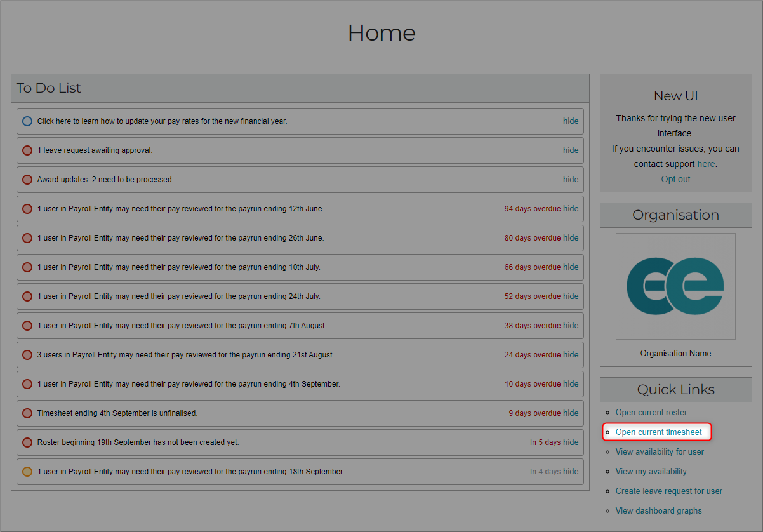Open Create leave request for user link
763x532 pixels.
(x=669, y=491)
